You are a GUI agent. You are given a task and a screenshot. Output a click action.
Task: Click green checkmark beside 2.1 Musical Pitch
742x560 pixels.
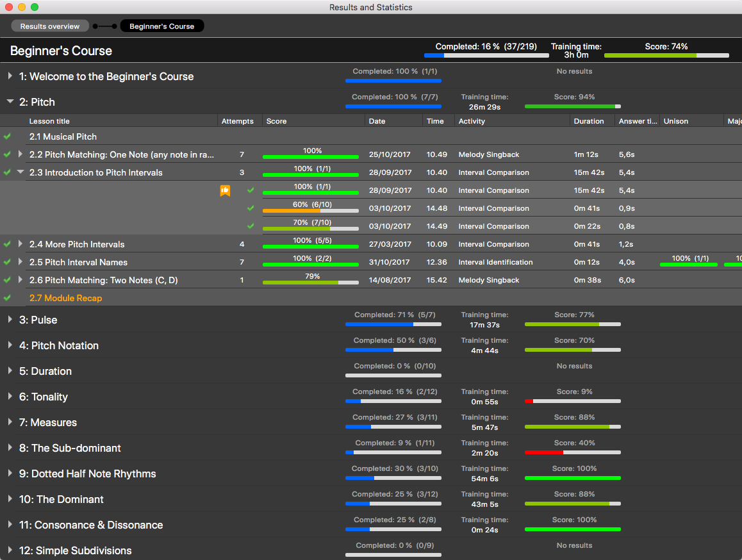pos(7,136)
